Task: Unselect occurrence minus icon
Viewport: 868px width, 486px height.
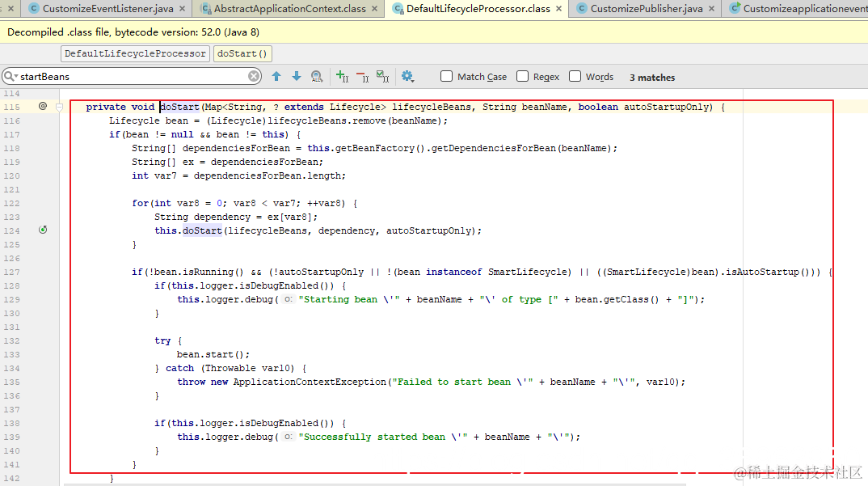Action: [x=363, y=77]
